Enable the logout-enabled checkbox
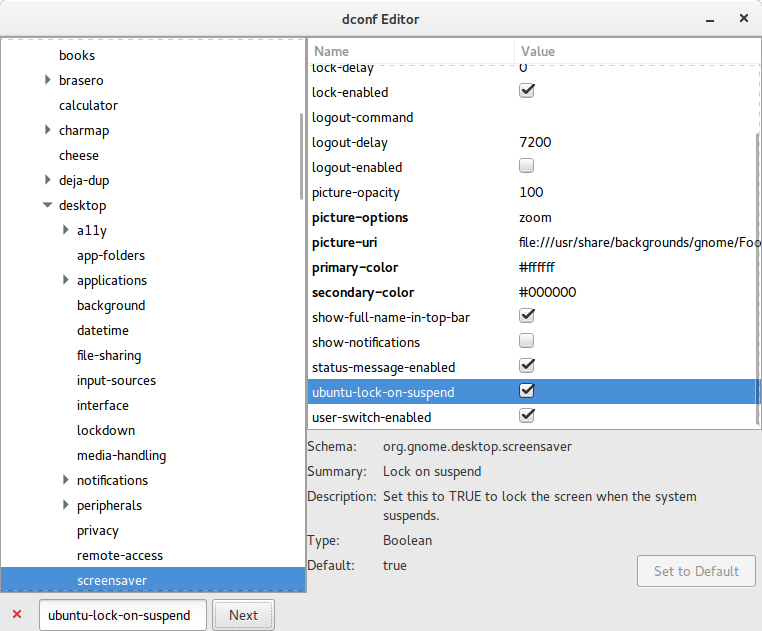The height and width of the screenshot is (631, 762). (527, 166)
